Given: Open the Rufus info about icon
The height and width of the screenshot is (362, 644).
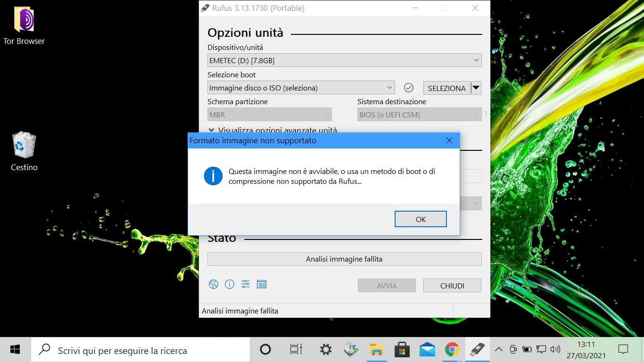Looking at the screenshot, I should [230, 284].
